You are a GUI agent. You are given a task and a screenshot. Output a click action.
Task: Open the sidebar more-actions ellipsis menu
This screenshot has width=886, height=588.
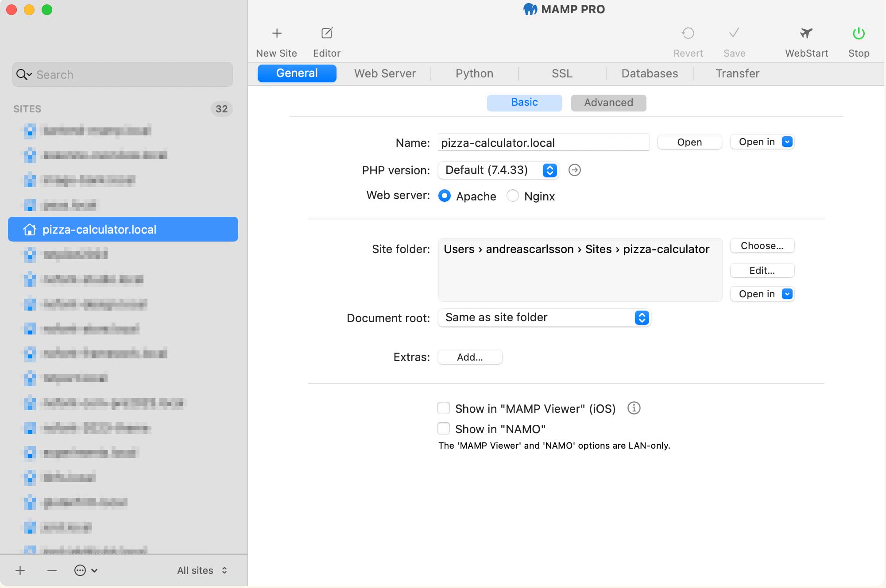point(85,570)
